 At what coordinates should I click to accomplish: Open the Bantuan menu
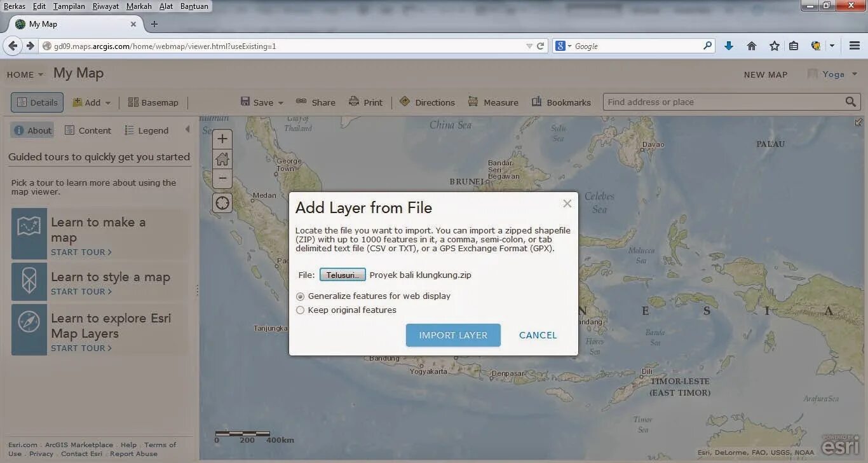193,6
